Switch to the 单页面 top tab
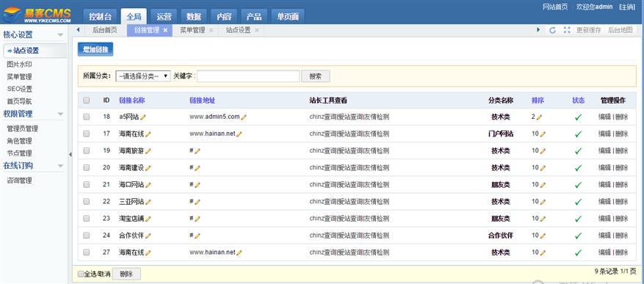Image resolution: width=644 pixels, height=284 pixels. pos(288,16)
